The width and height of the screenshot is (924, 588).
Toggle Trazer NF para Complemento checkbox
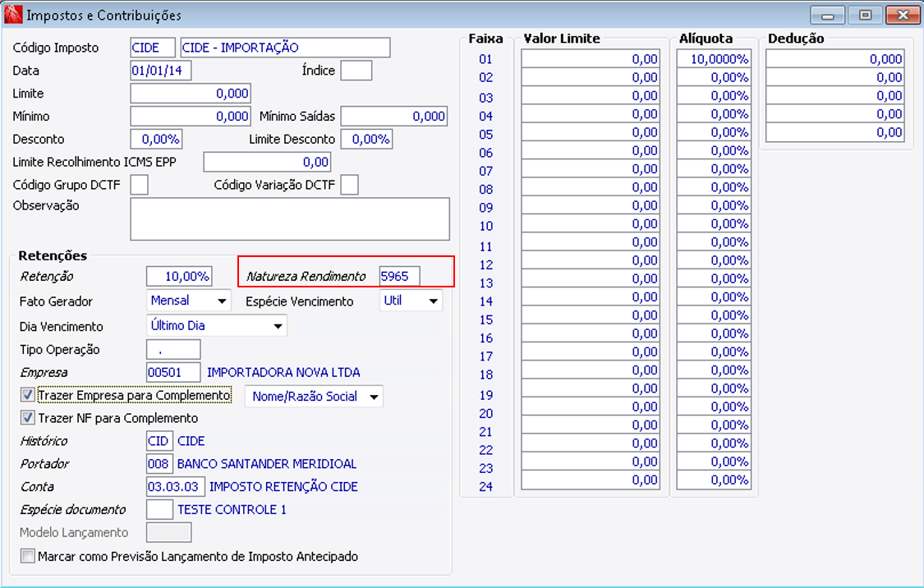[x=27, y=418]
